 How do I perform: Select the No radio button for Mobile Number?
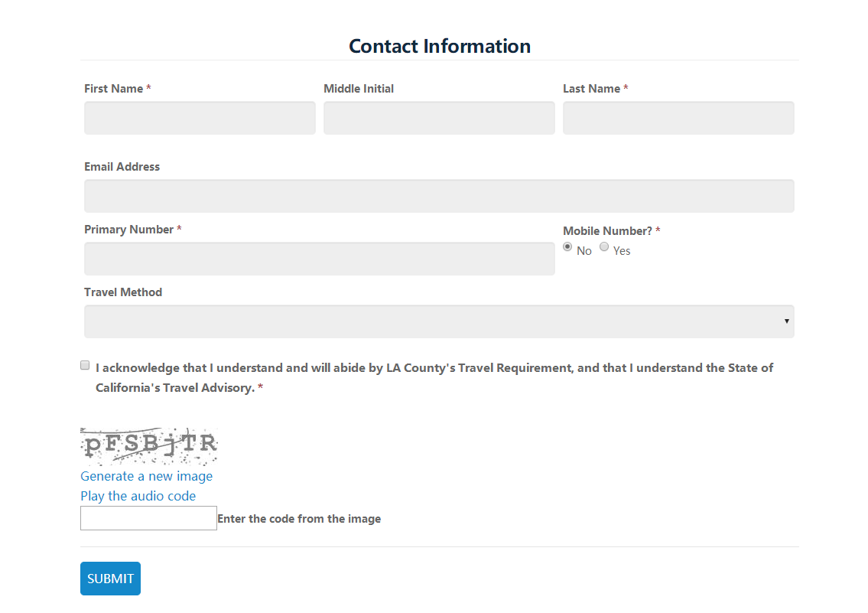point(567,247)
